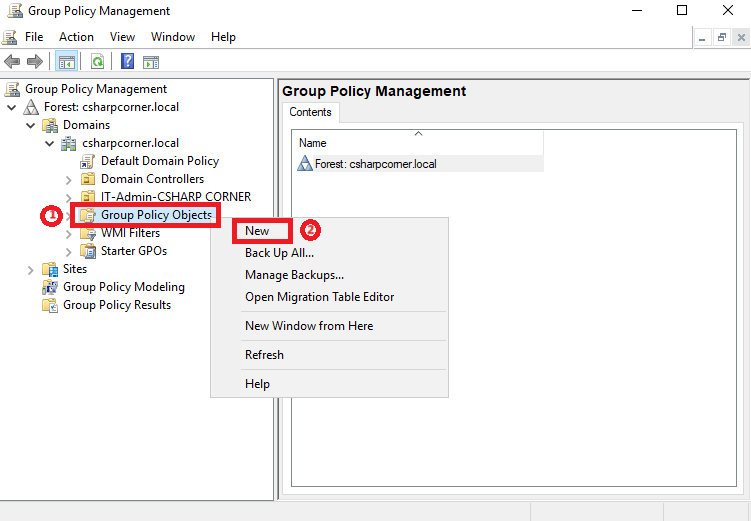Click the Group Policy Modeling icon
751x521 pixels.
[x=50, y=287]
